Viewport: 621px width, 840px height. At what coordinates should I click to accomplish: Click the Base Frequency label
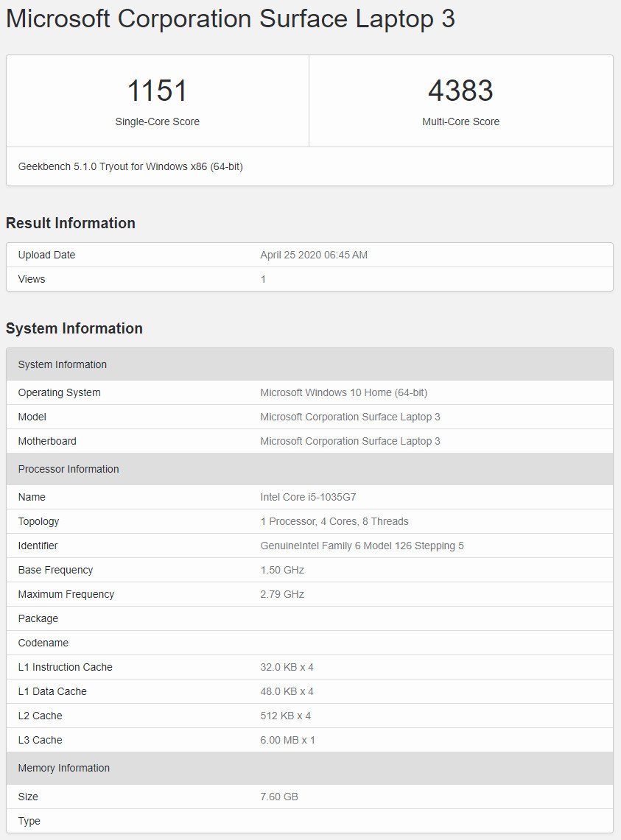click(55, 570)
